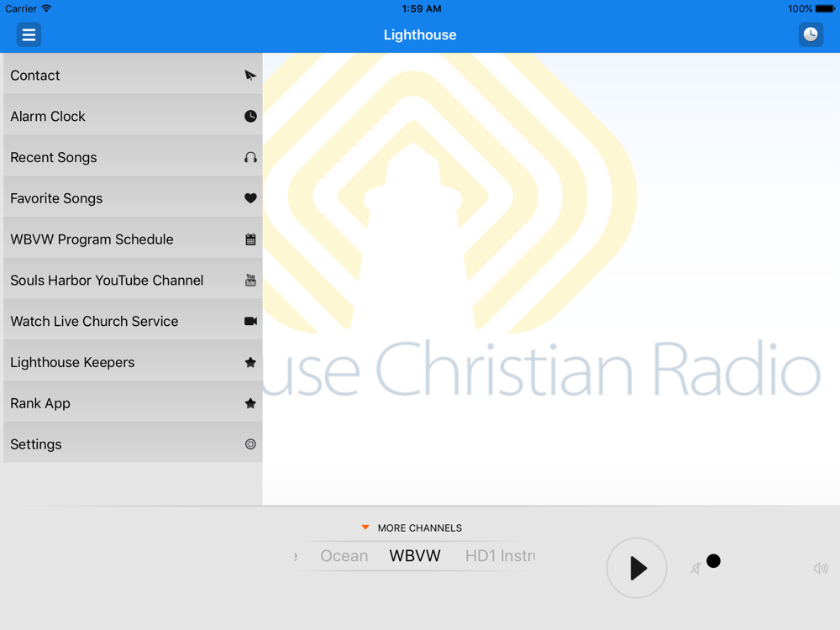Select Watch Live Church Service

tap(133, 320)
